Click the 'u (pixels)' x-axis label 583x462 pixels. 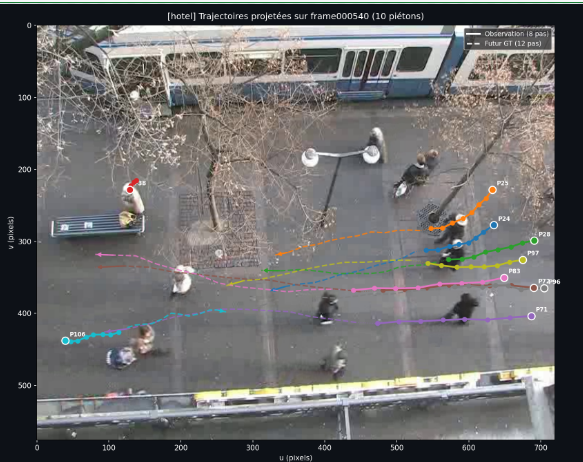click(x=296, y=458)
